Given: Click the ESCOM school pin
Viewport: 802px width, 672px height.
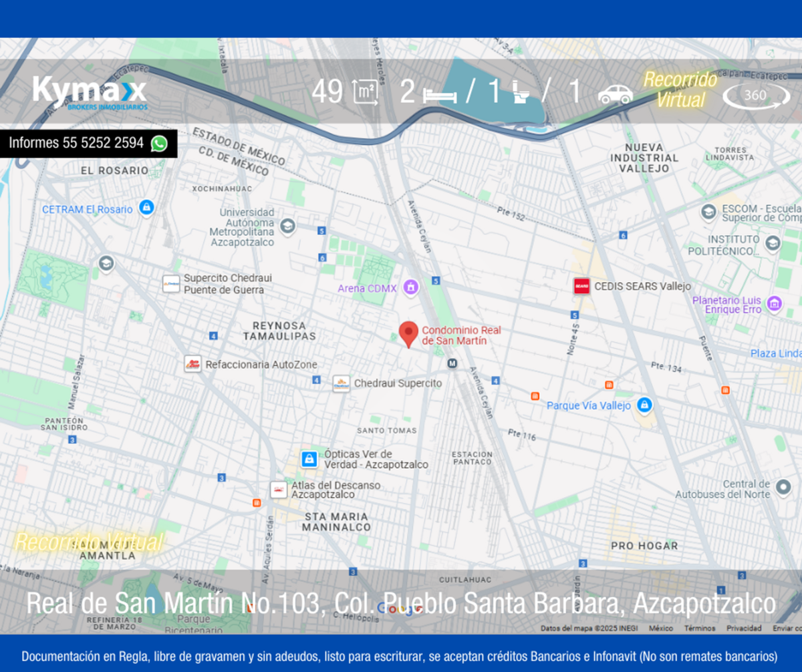Looking at the screenshot, I should coord(708,212).
